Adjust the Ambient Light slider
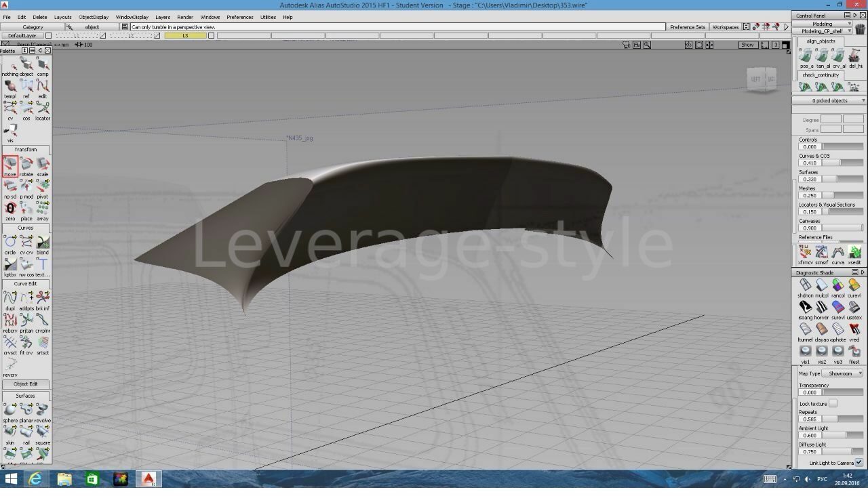Viewport: 868px width, 496px height. [841, 435]
